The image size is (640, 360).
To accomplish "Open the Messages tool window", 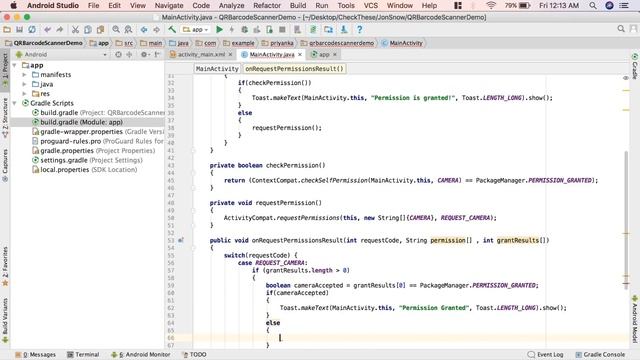I will pos(36,354).
